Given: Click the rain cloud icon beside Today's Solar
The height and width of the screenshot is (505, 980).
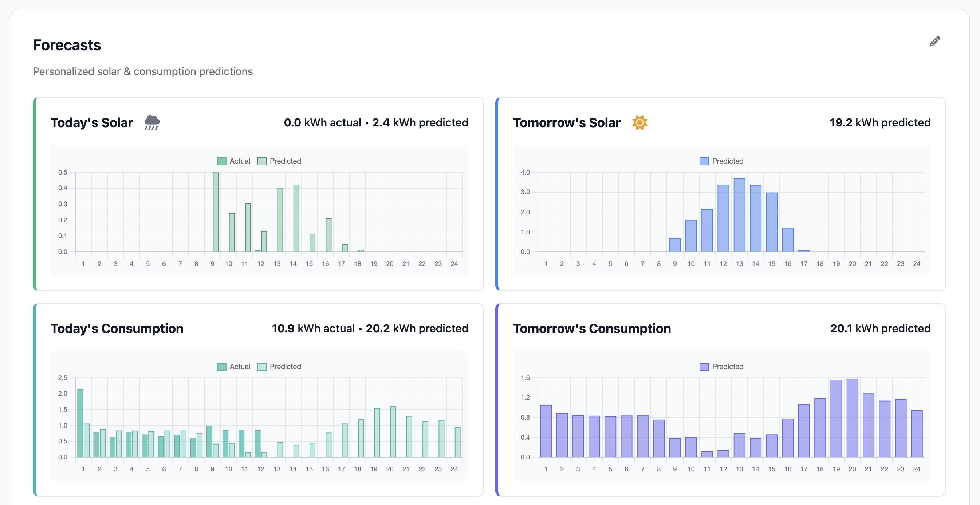Looking at the screenshot, I should click(x=151, y=122).
